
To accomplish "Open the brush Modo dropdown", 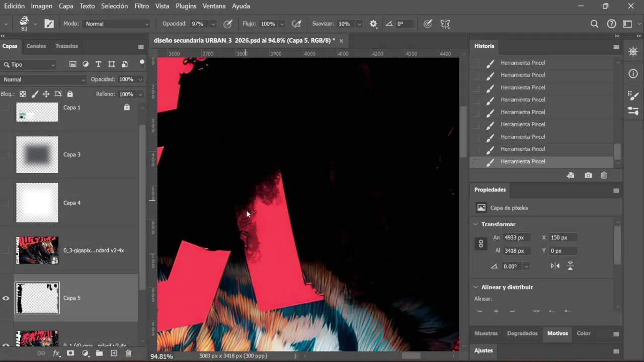I will click(x=117, y=24).
